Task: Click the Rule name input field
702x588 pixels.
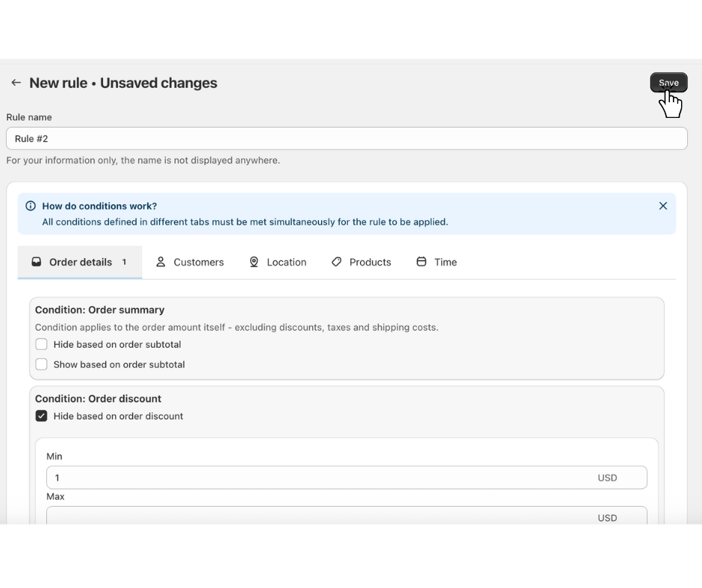Action: 347,139
